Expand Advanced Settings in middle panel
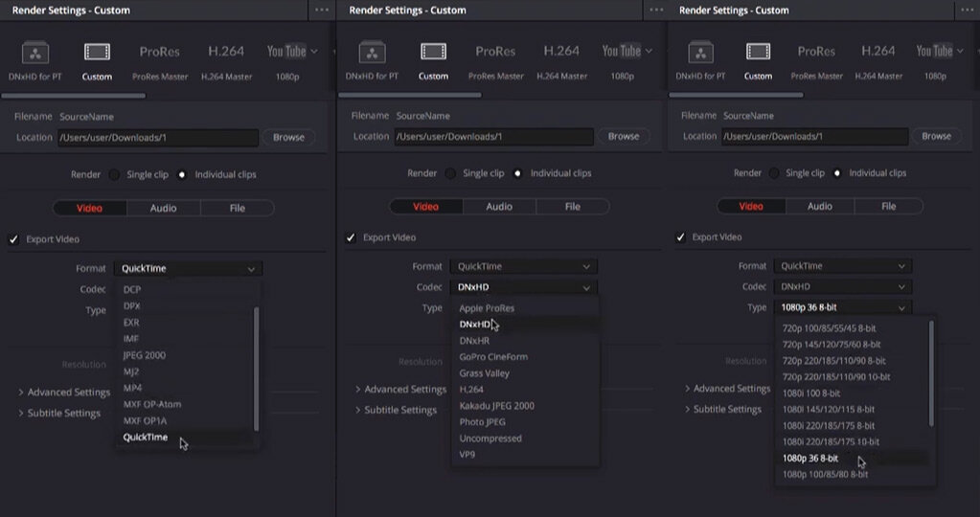The width and height of the screenshot is (980, 517). coord(400,389)
